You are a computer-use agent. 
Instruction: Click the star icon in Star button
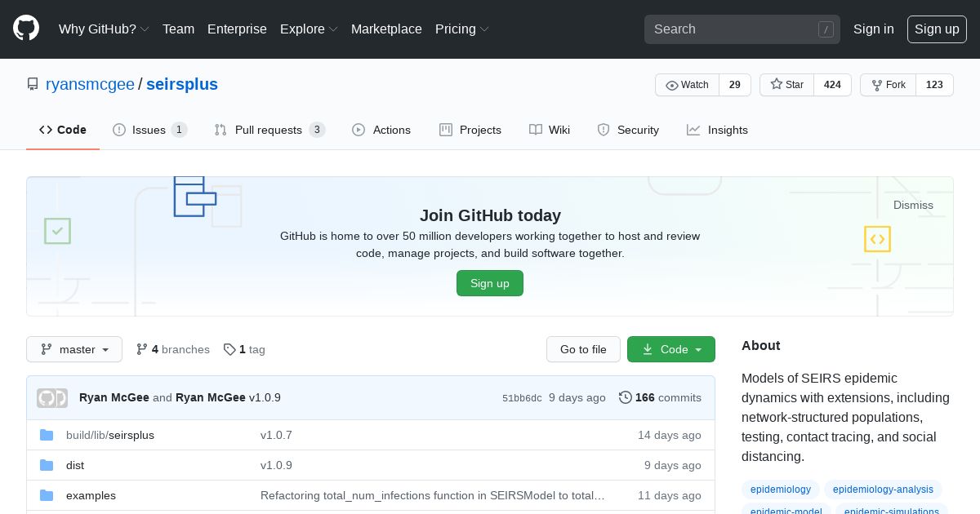(777, 85)
